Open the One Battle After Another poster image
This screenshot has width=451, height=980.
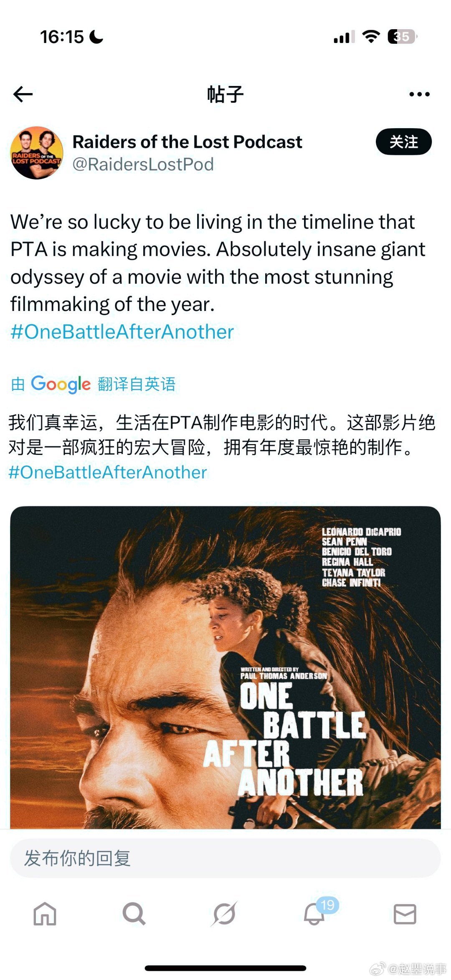click(225, 667)
